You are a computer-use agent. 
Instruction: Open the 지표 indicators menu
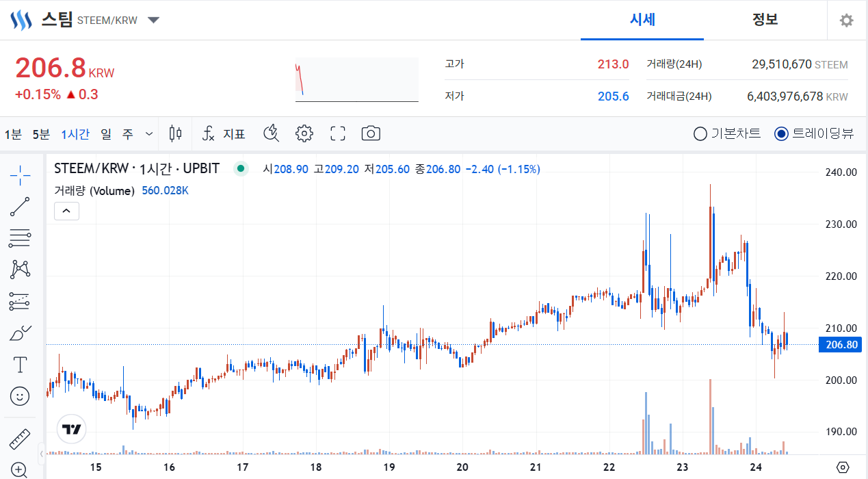pos(224,134)
